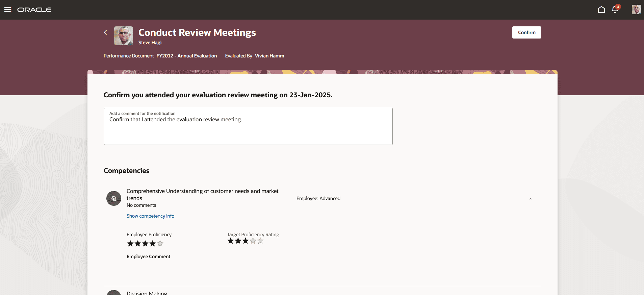The width and height of the screenshot is (644, 295).
Task: Click the Employee Proficiency star rating
Action: 145,244
